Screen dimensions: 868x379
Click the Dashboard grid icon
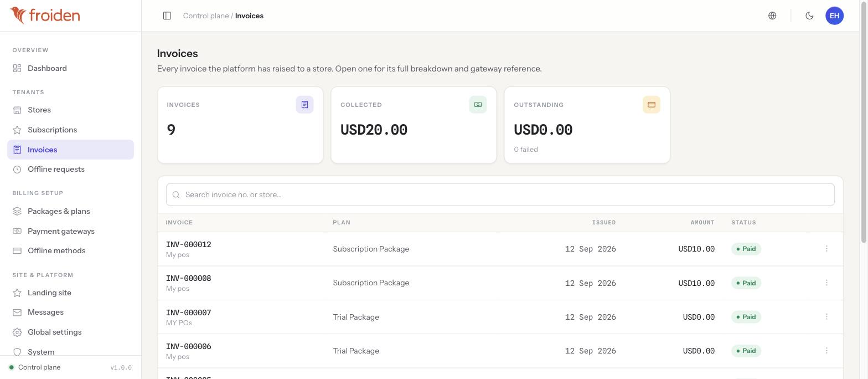click(17, 68)
